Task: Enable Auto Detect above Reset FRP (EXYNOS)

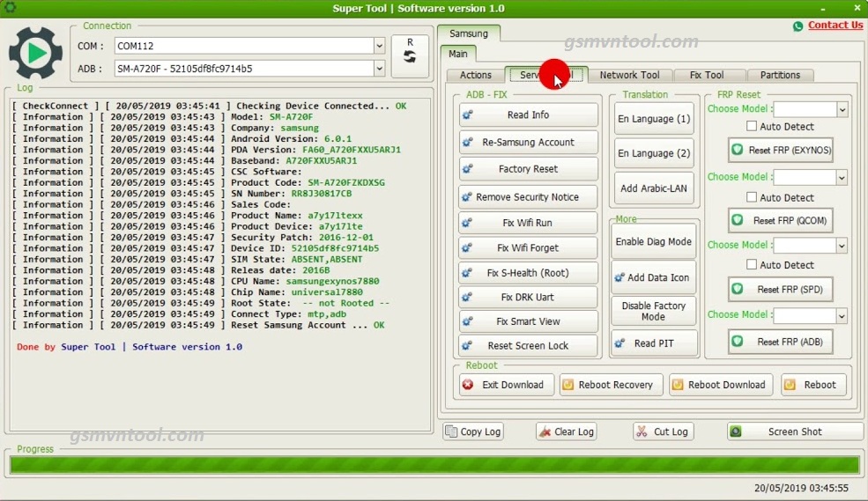Action: 751,126
